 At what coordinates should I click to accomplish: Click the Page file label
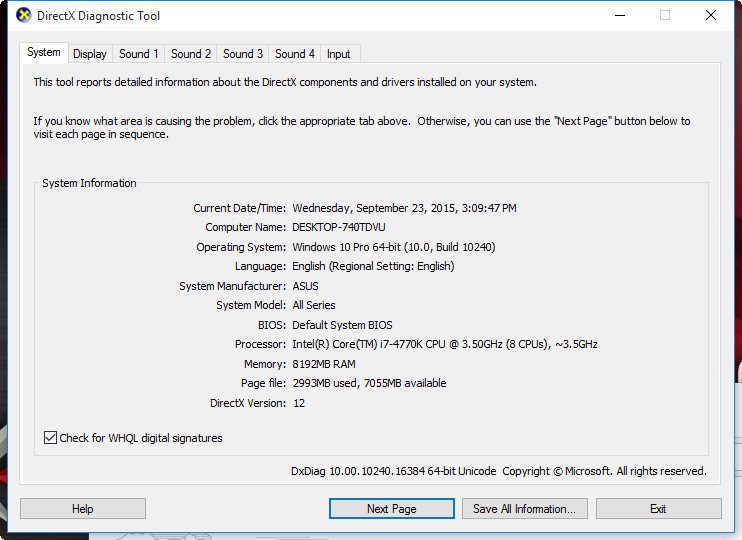(263, 383)
